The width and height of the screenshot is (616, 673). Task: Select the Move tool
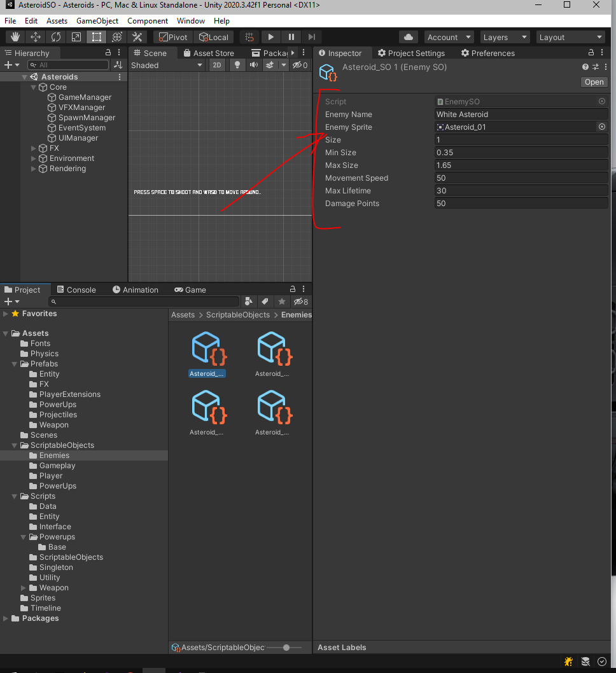click(35, 36)
